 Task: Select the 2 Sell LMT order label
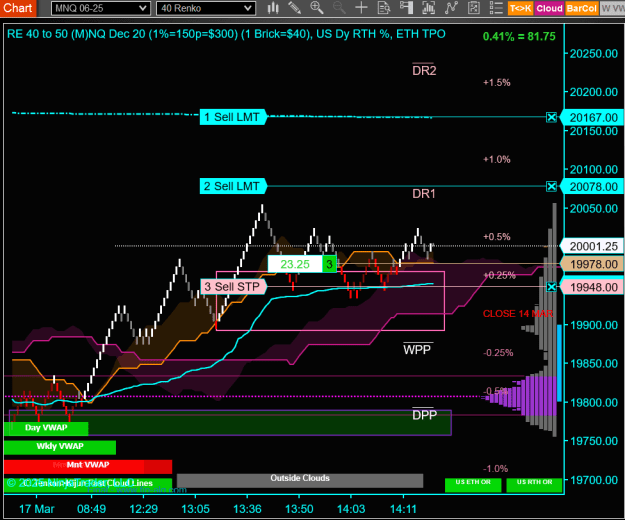point(232,186)
